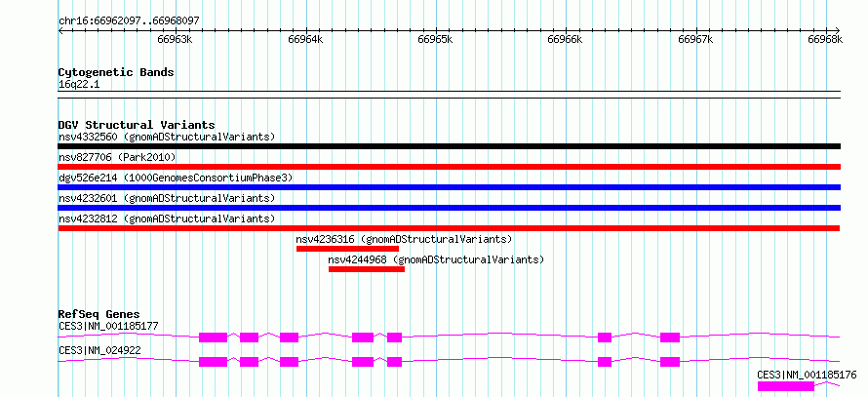Click the 16q22.1 band label
Image resolution: width=868 pixels, height=397 pixels.
coord(79,85)
